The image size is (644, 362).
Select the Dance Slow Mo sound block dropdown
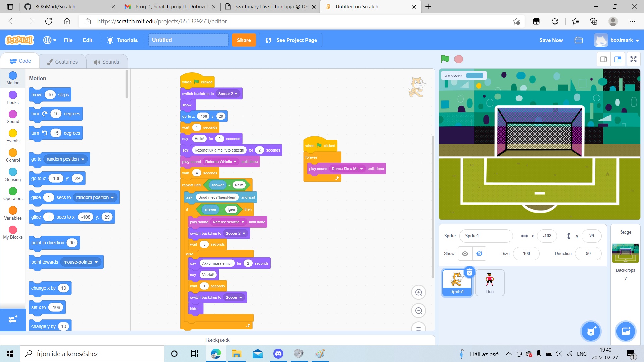347,169
